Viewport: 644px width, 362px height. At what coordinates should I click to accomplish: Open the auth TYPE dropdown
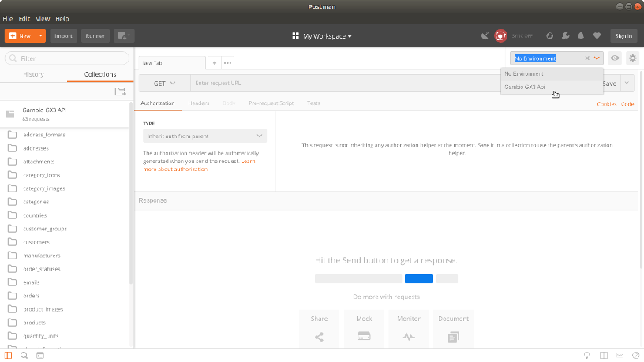coord(204,136)
